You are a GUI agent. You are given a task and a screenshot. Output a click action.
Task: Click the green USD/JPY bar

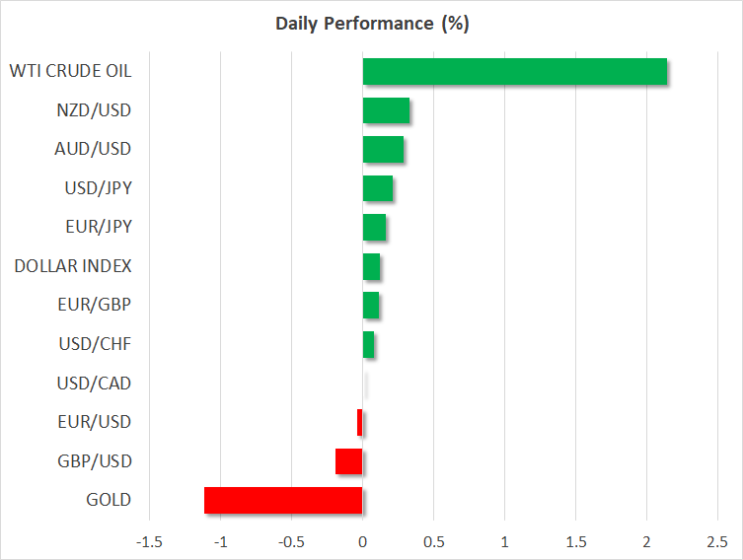click(378, 188)
